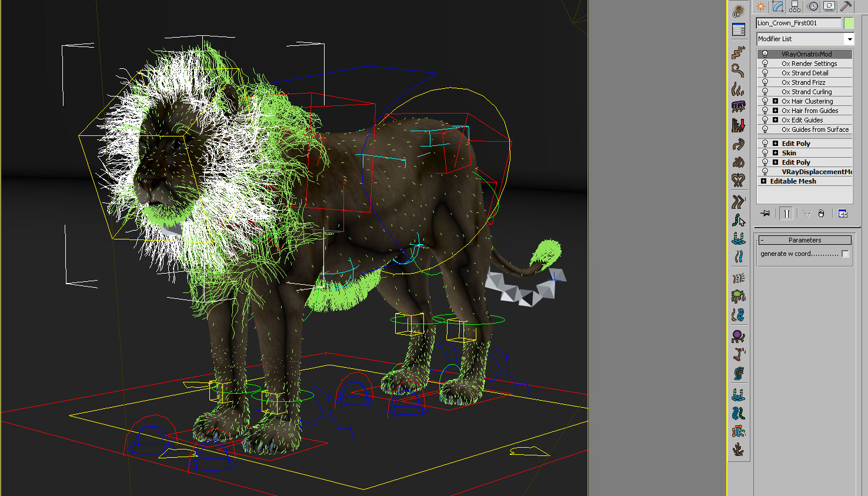The image size is (868, 496).
Task: Select Ox Render Settings in modifier stack
Action: tap(809, 64)
